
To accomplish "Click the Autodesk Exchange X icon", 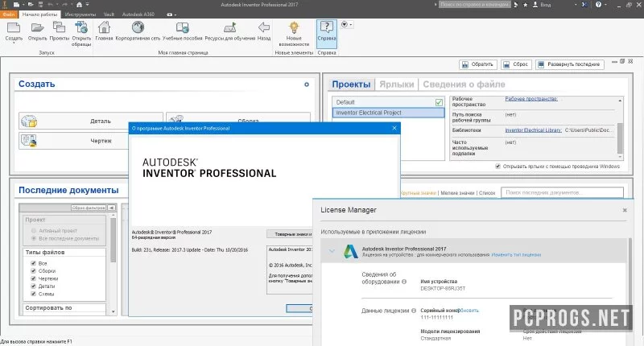I will pyautogui.click(x=585, y=5).
